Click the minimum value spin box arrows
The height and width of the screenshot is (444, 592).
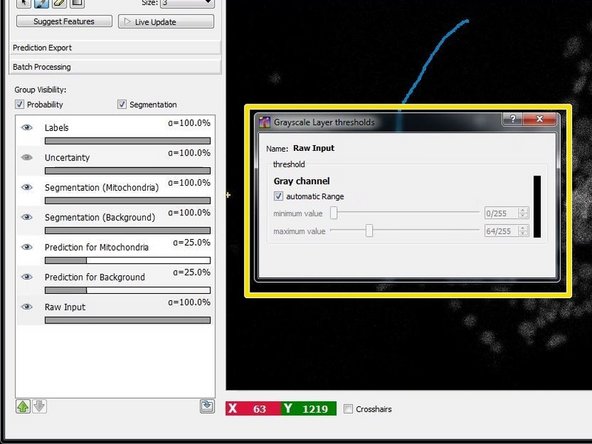524,213
